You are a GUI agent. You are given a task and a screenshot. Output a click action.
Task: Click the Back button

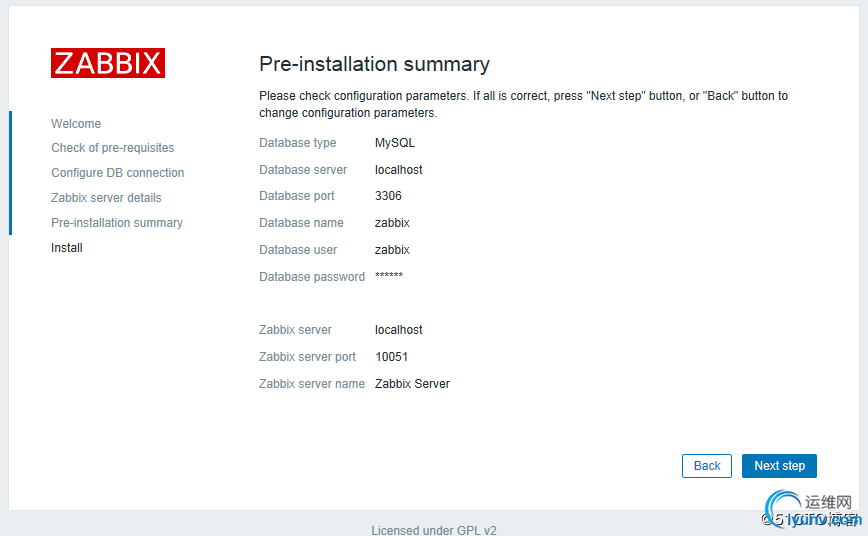(707, 466)
